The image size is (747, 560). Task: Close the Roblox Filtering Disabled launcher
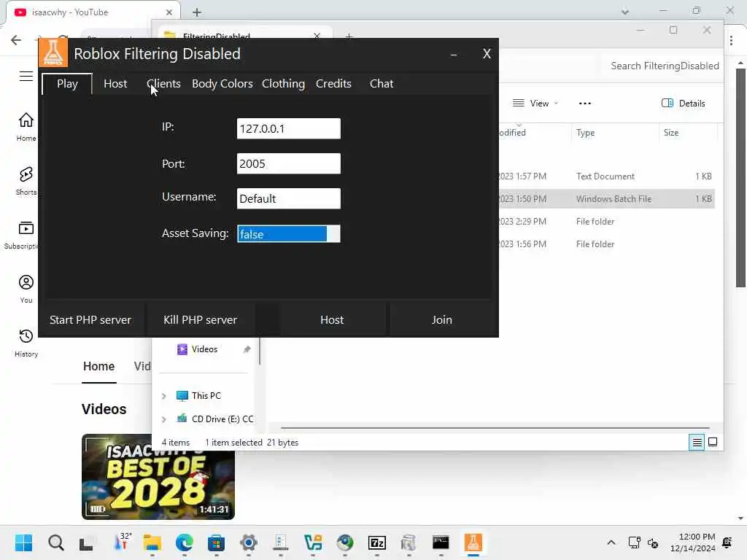[x=487, y=54]
